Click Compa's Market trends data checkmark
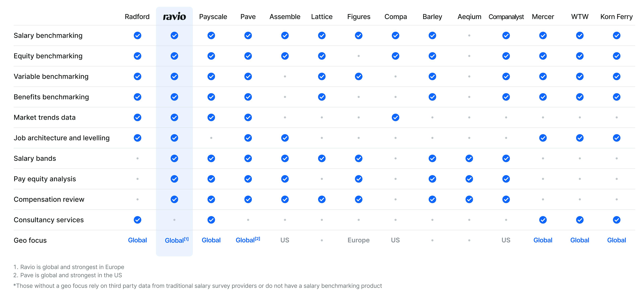Image resolution: width=644 pixels, height=296 pixels. tap(395, 117)
